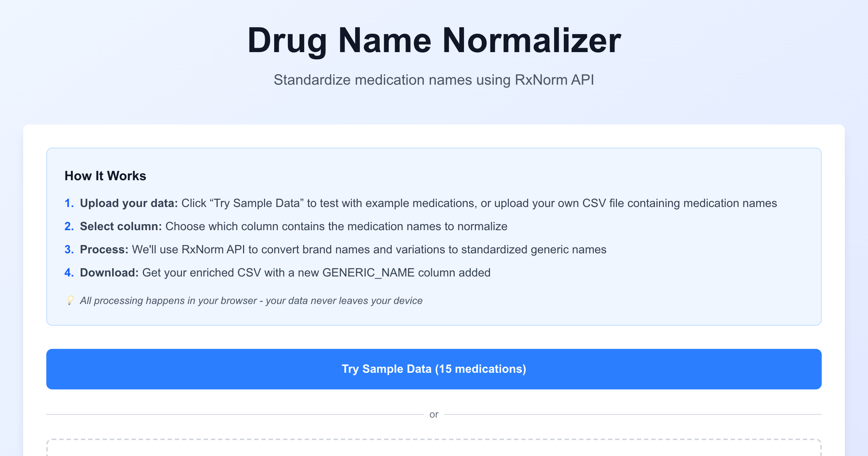Click the bold "Process:" label
The width and height of the screenshot is (868, 456).
pyautogui.click(x=104, y=250)
